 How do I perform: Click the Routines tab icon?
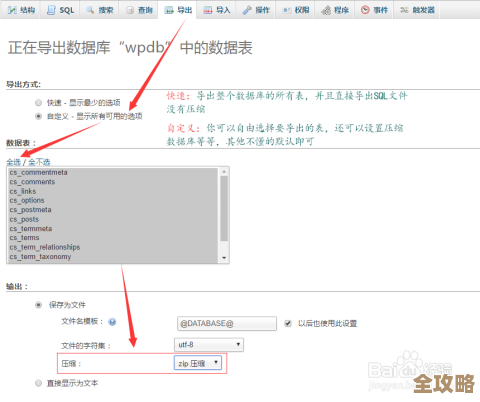pyautogui.click(x=326, y=10)
